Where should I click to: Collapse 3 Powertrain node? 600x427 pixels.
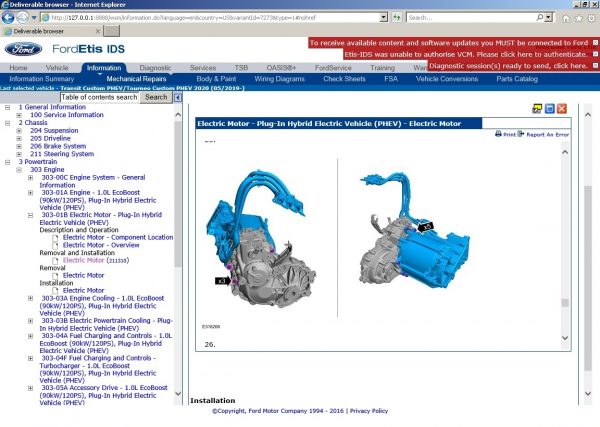[7, 162]
